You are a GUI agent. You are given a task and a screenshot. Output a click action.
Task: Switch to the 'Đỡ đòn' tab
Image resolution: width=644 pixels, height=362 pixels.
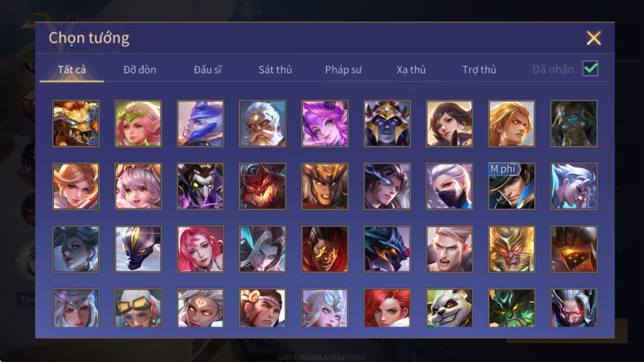point(140,69)
